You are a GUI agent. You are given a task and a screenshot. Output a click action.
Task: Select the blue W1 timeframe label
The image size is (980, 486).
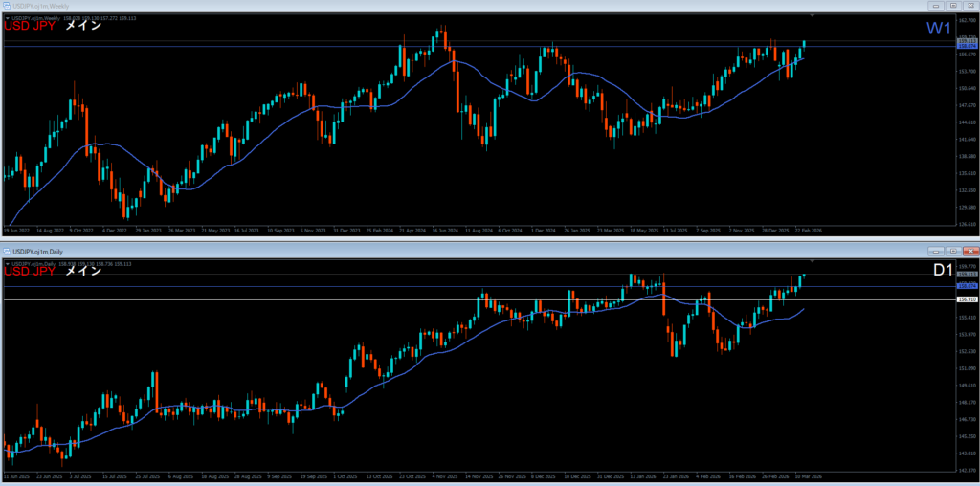939,28
